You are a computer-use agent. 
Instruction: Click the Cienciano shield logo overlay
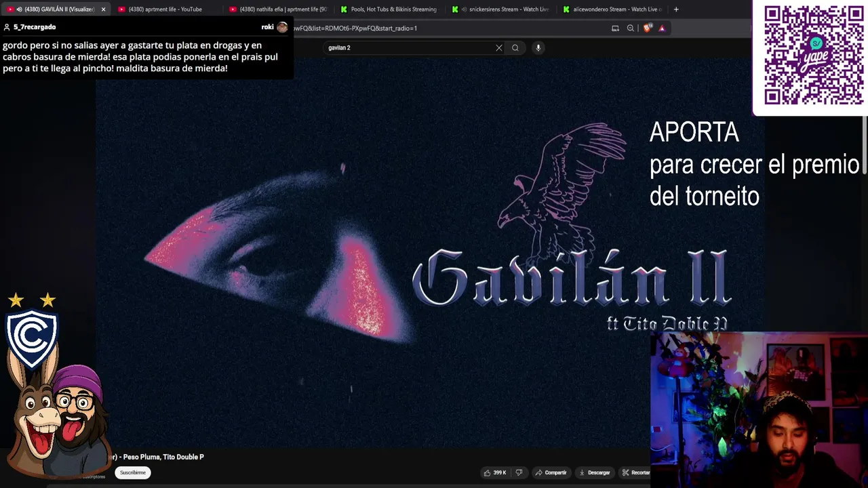click(x=32, y=338)
